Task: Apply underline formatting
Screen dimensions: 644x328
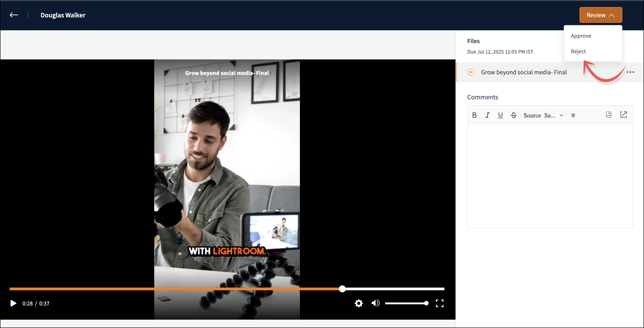Action: click(500, 115)
